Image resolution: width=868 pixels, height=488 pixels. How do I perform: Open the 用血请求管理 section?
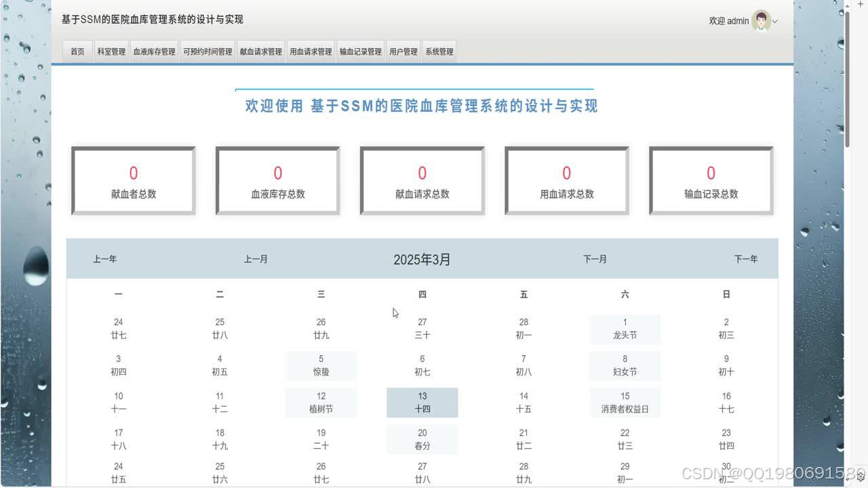310,51
